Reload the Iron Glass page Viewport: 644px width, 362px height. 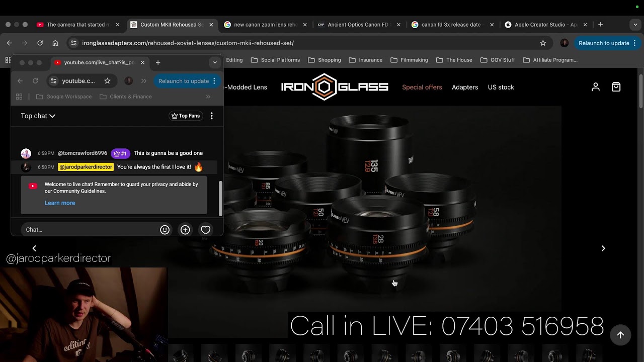click(x=40, y=43)
